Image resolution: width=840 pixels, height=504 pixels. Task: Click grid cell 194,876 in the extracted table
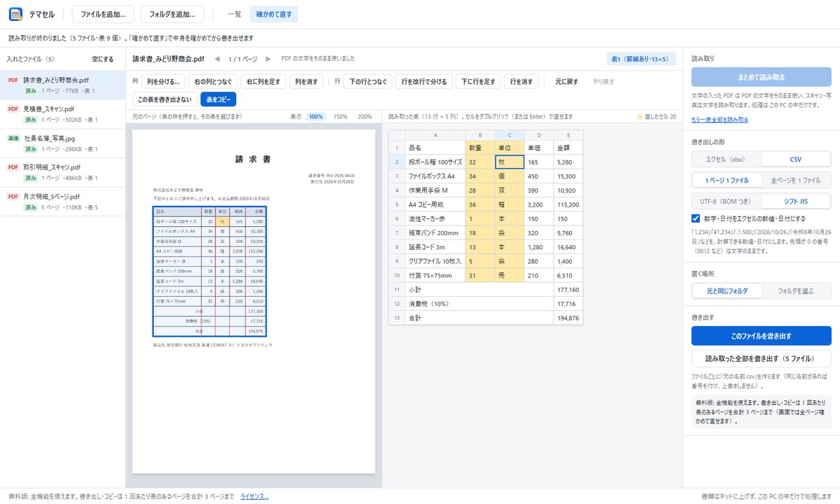click(568, 318)
